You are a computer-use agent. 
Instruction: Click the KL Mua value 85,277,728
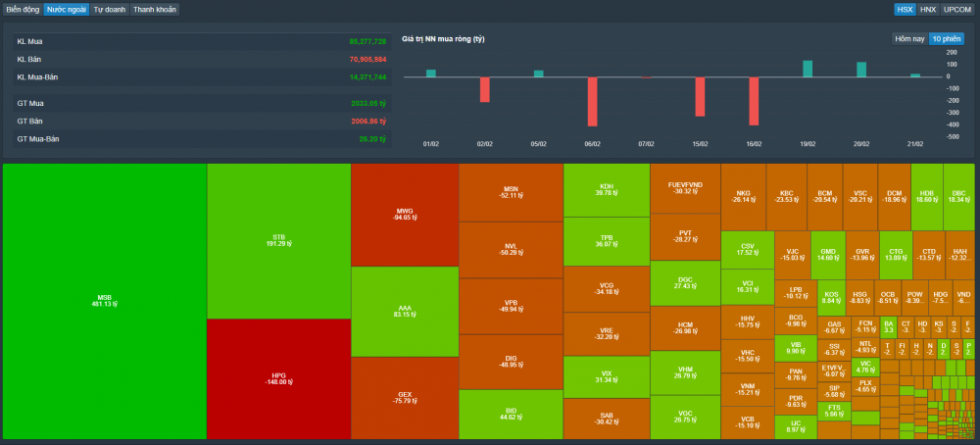tap(367, 41)
